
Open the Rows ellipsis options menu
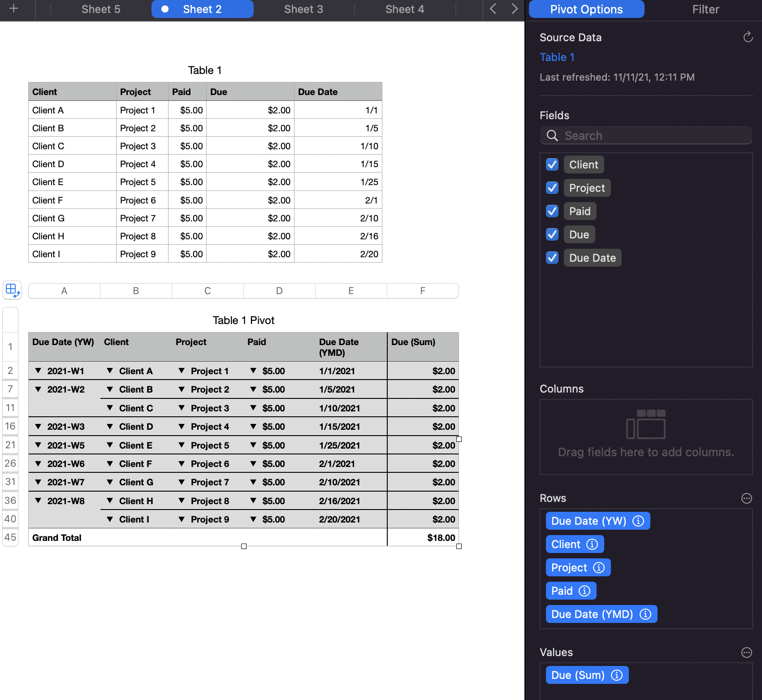746,498
